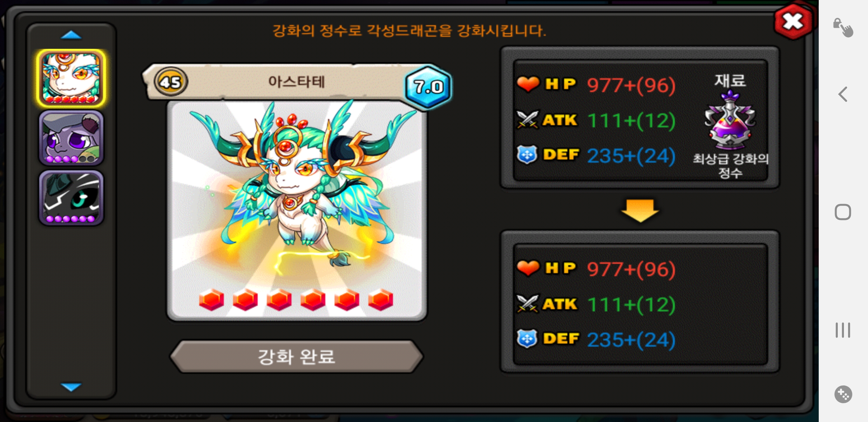The width and height of the screenshot is (868, 422).
Task: Tap the yellow down arrow between stat panels
Action: [640, 210]
